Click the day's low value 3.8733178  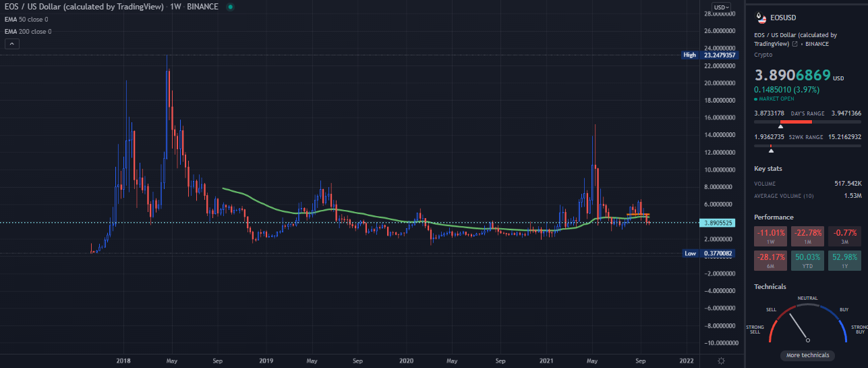pyautogui.click(x=770, y=113)
